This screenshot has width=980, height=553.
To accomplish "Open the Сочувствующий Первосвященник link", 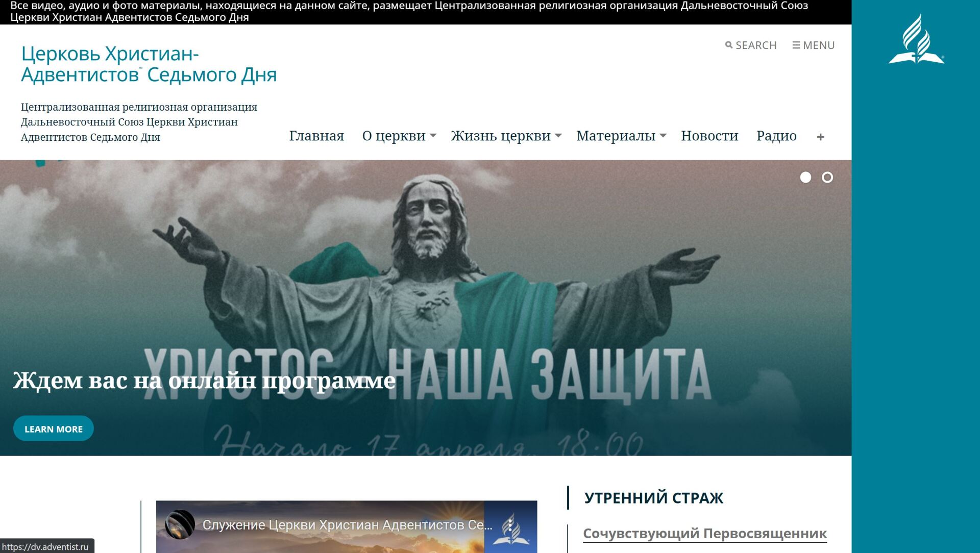I will pyautogui.click(x=705, y=534).
